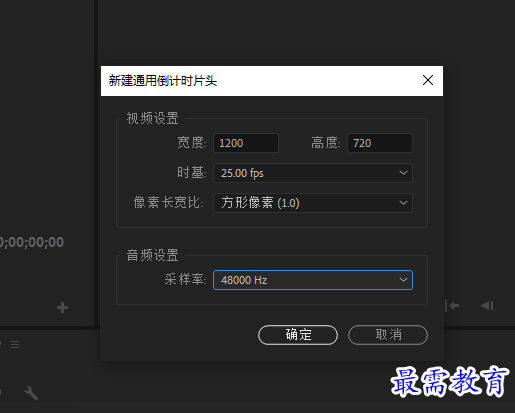Screen dimensions: 515x413
Task: Open the panel menu hamburger icon
Action: tap(15, 344)
